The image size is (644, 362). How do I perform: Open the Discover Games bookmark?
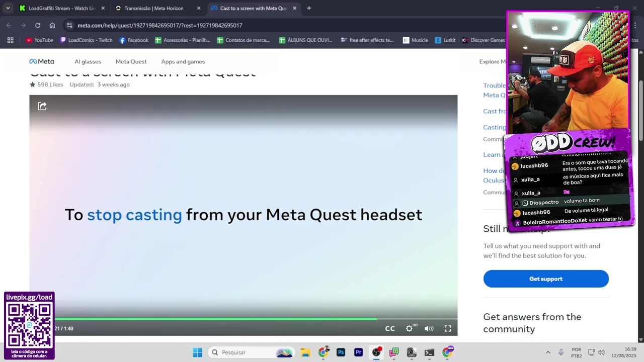click(x=484, y=40)
